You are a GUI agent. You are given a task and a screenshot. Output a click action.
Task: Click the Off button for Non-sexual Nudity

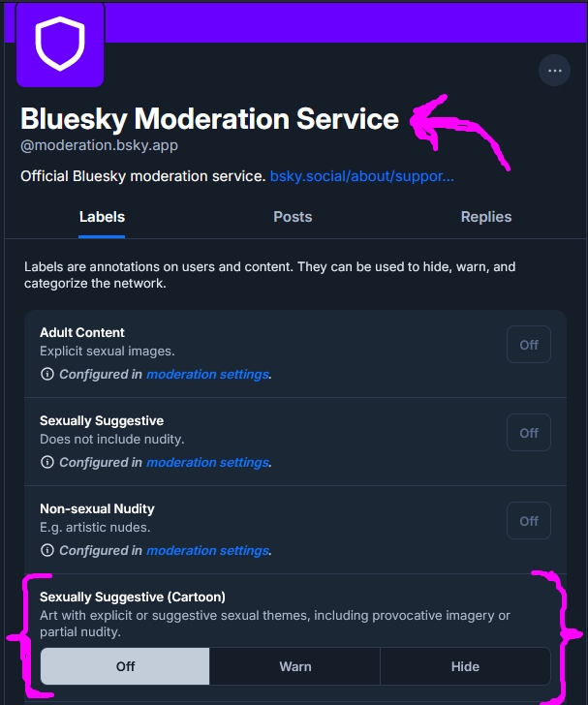(529, 521)
